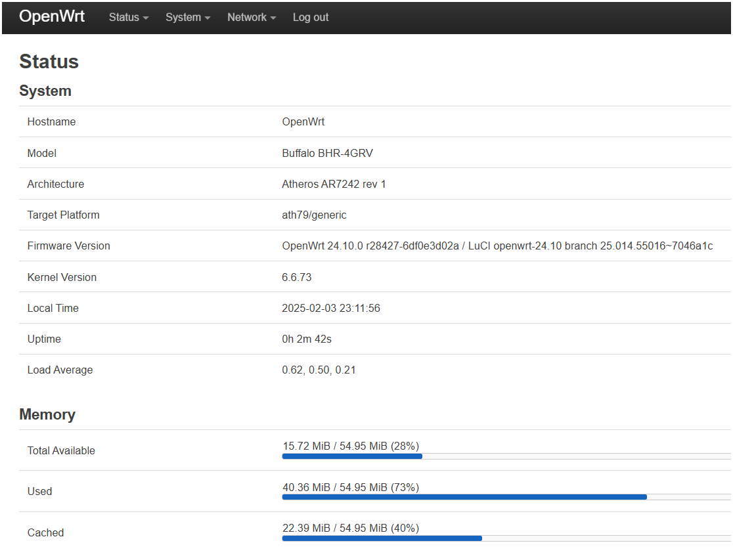Click the Cached memory progress bar

coord(506,538)
